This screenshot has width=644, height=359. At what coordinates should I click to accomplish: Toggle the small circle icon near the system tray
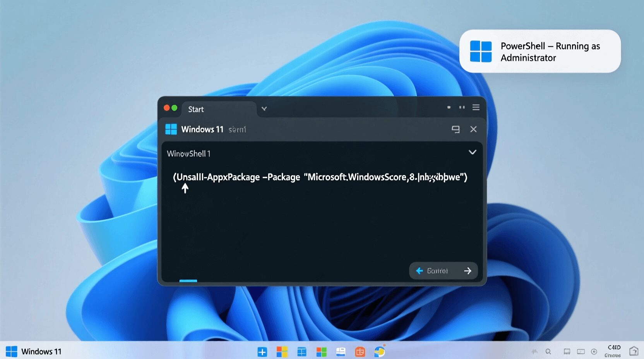pyautogui.click(x=594, y=351)
